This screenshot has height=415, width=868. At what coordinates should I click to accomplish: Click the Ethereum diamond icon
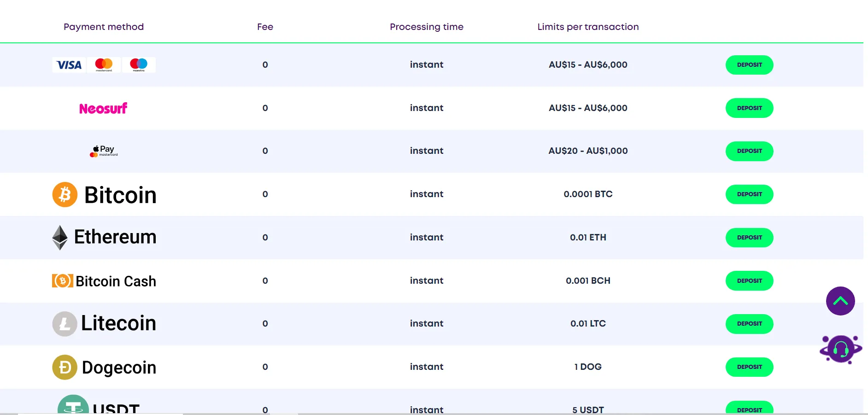60,238
